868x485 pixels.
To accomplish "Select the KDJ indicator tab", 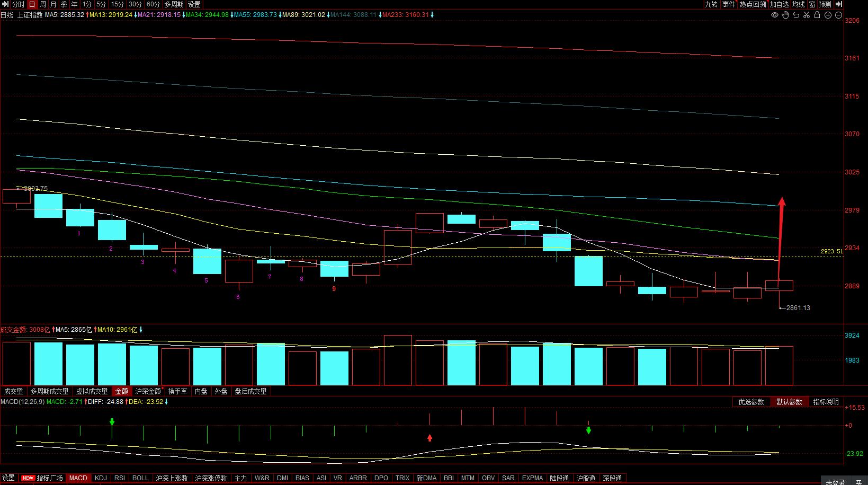I will click(x=101, y=478).
